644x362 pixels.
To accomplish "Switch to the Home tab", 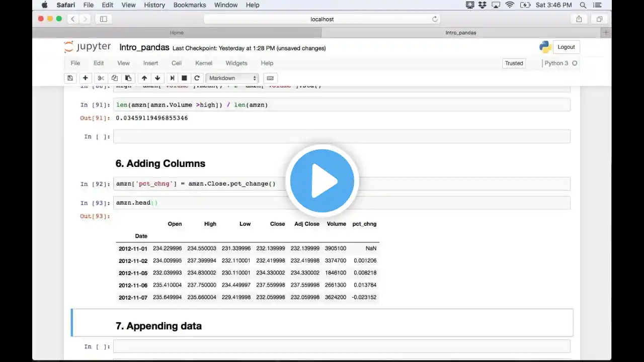I will click(177, 33).
